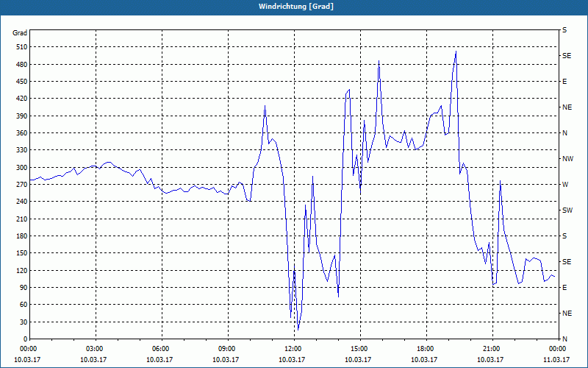Click the 420 y-axis value
The image size is (588, 368).
point(22,99)
